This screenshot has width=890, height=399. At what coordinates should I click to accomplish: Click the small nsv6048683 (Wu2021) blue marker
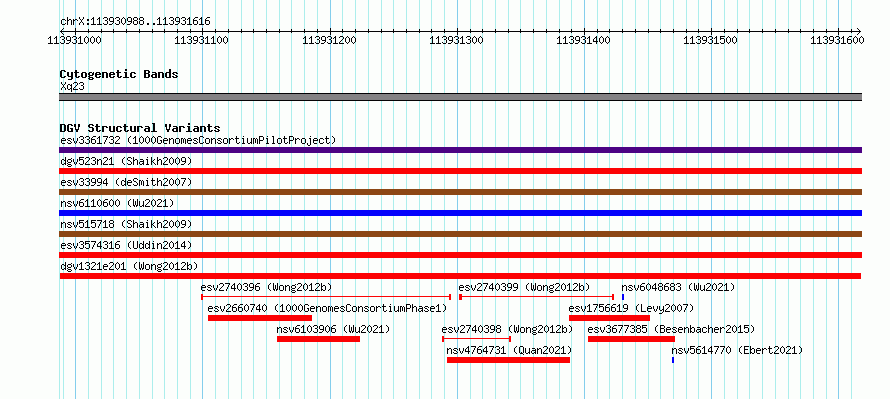tap(623, 296)
